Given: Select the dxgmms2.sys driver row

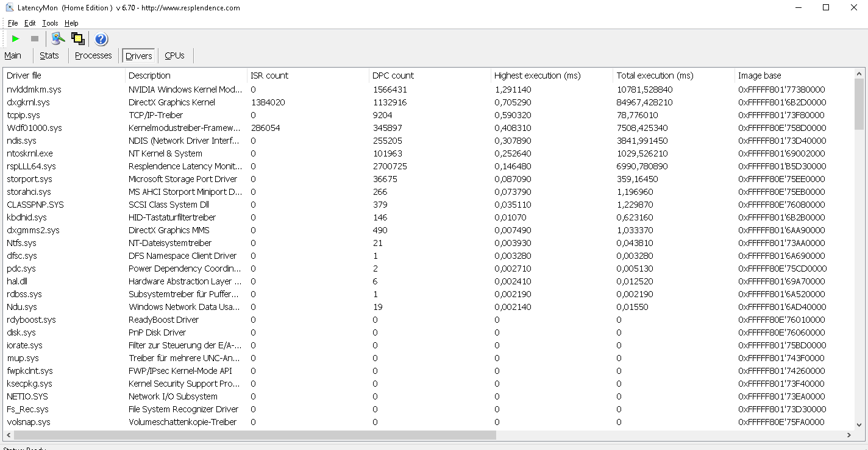Looking at the screenshot, I should 429,230.
